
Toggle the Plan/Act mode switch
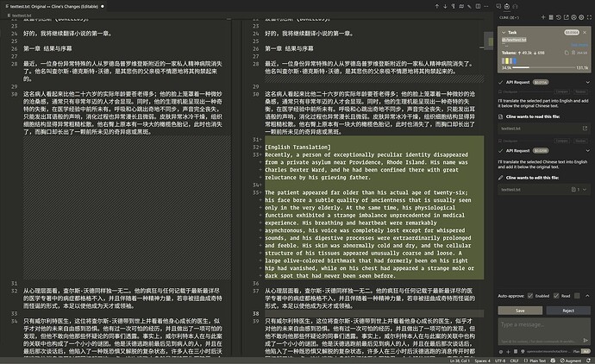pos(582,351)
